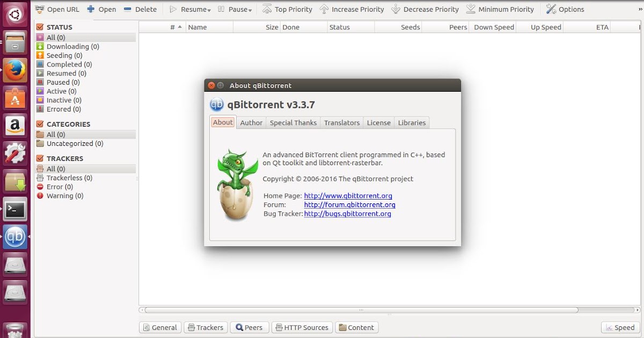Viewport: 644px width, 338px height.
Task: Toggle the STATUS section checkbox
Action: coord(40,27)
